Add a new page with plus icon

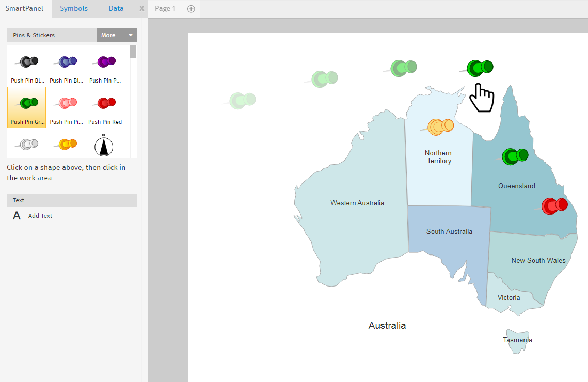coord(191,9)
